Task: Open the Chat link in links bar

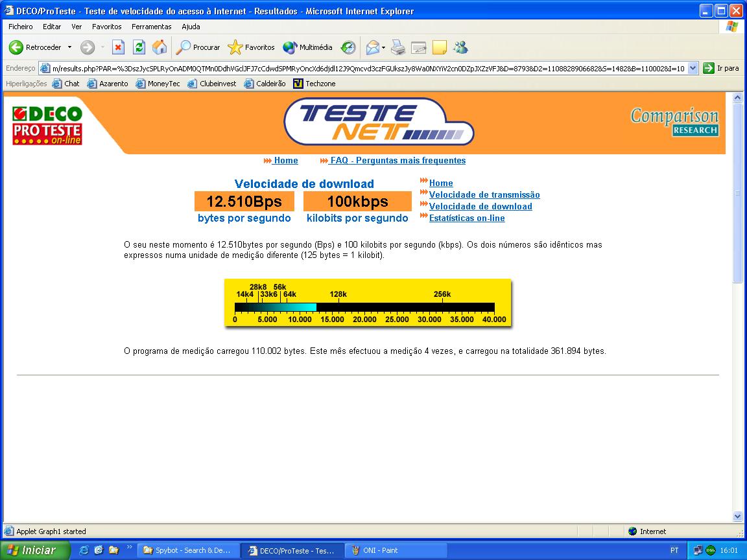Action: click(65, 84)
